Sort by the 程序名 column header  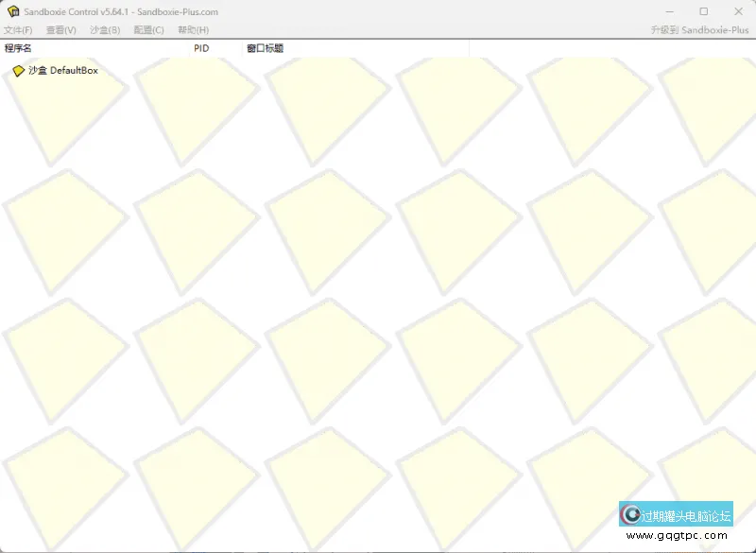coord(17,47)
